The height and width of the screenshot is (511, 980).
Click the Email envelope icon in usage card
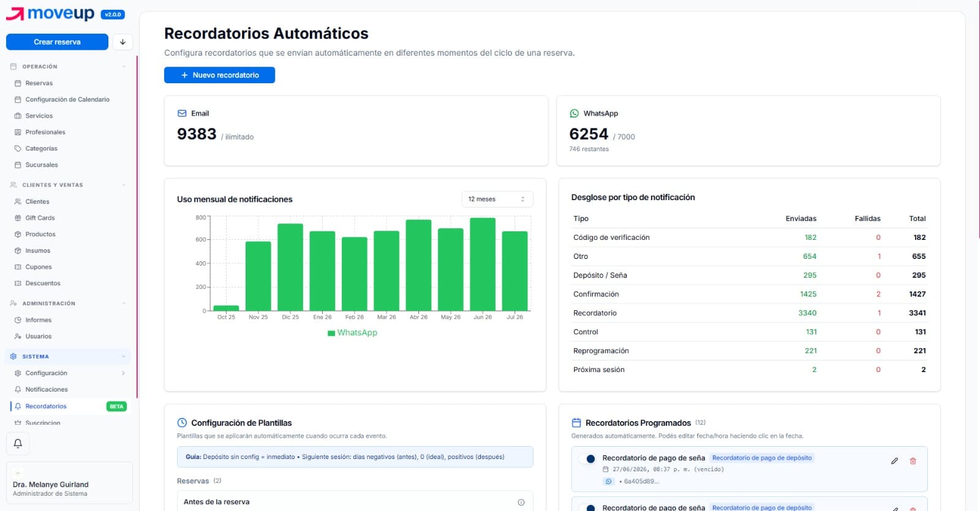(182, 113)
